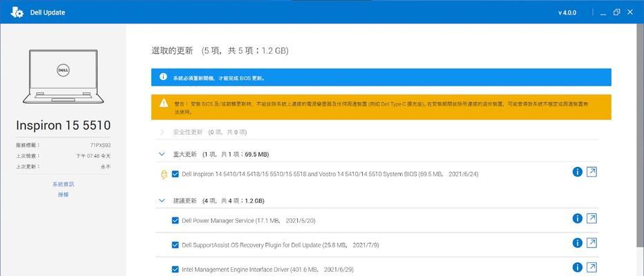Open the 系統資訊 link
Viewport: 644px width, 276px height.
click(64, 184)
